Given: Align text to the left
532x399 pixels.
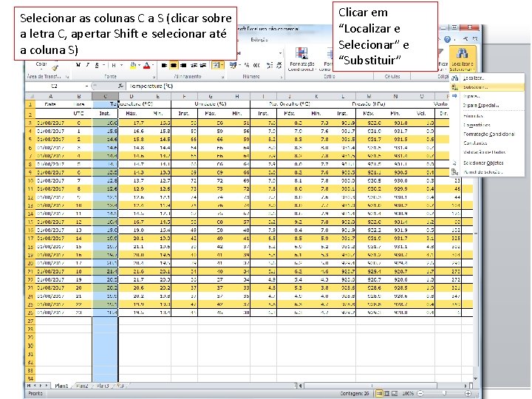Looking at the screenshot, I should click(x=164, y=65).
